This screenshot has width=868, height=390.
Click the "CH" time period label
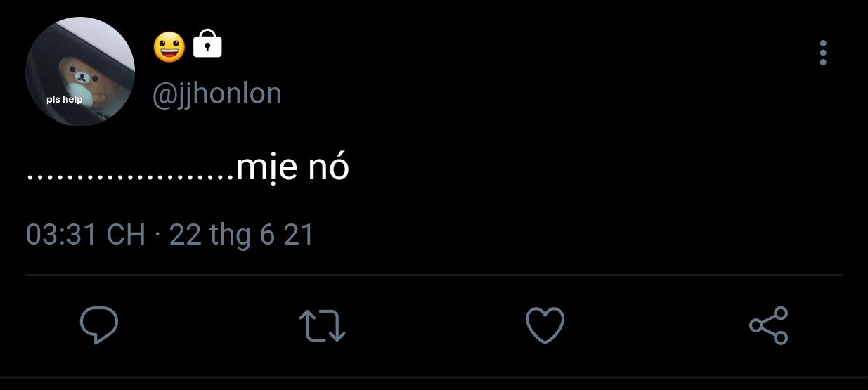pos(126,235)
